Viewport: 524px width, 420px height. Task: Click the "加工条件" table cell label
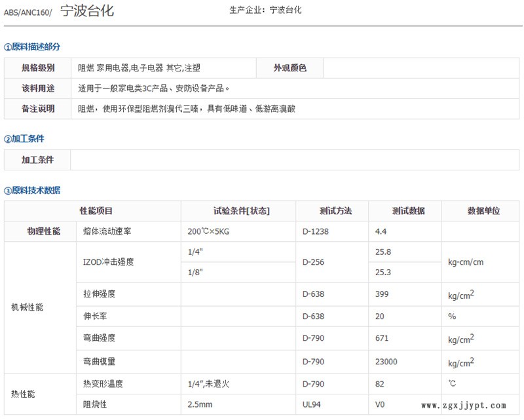point(37,160)
